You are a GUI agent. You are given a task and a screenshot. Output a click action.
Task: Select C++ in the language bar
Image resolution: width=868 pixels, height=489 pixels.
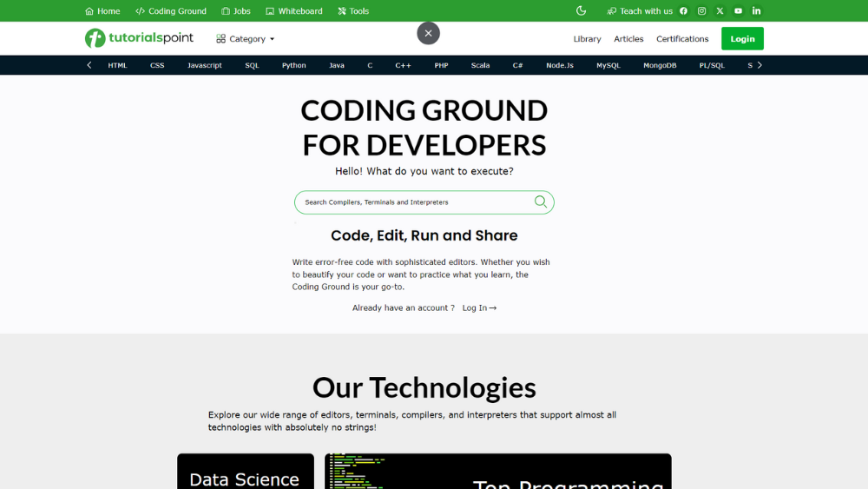pyautogui.click(x=403, y=65)
